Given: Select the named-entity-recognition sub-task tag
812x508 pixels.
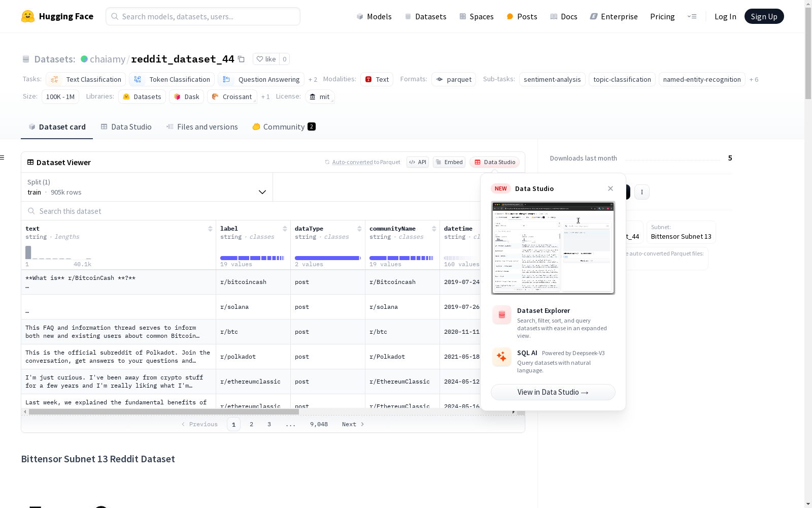Looking at the screenshot, I should click(x=702, y=79).
